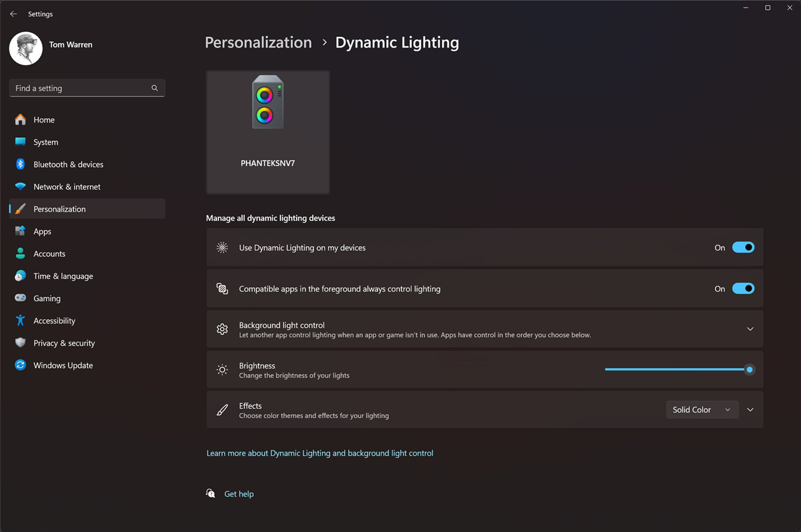Viewport: 801px width, 532px height.
Task: Click the middle of Brightness slider track
Action: click(x=680, y=369)
